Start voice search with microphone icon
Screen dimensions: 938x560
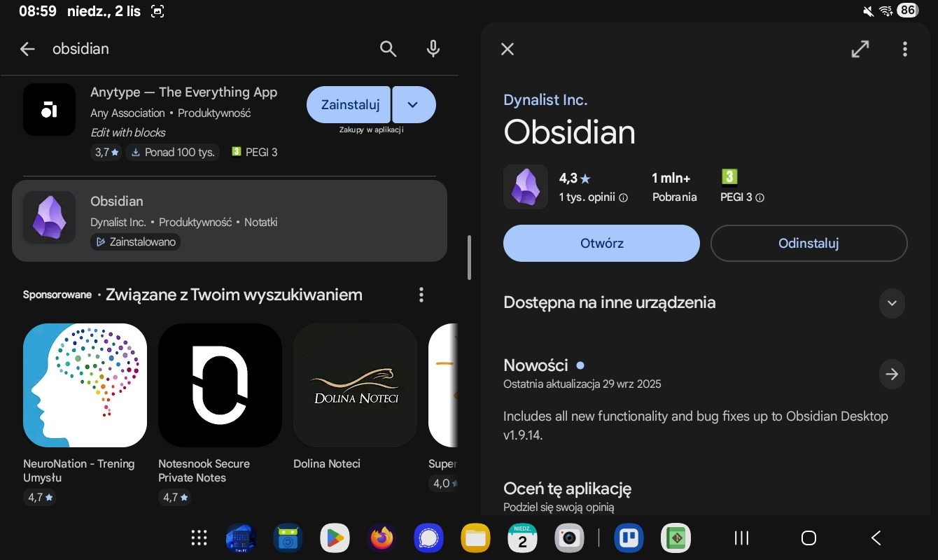[x=433, y=48]
